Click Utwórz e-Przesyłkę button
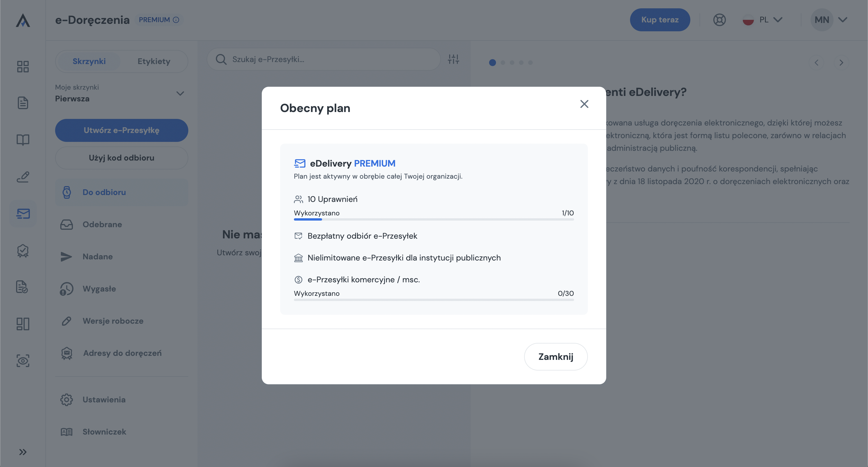The height and width of the screenshot is (467, 868). coord(122,130)
